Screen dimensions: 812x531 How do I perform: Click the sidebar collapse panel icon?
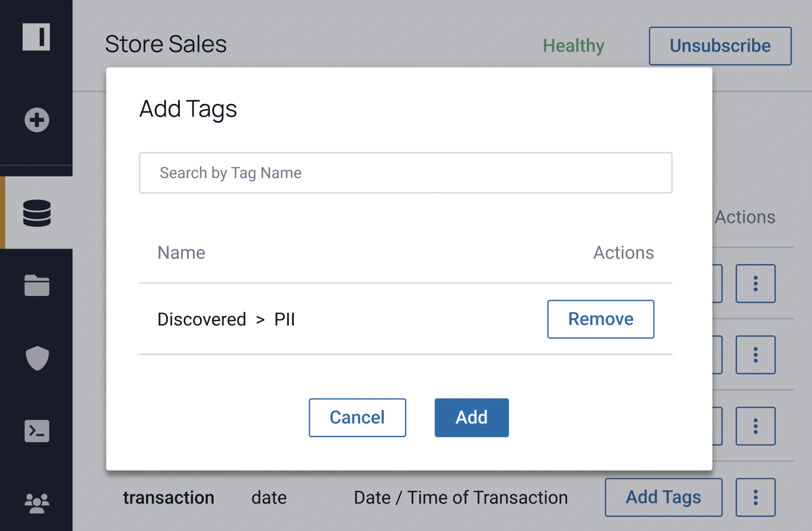pos(36,37)
